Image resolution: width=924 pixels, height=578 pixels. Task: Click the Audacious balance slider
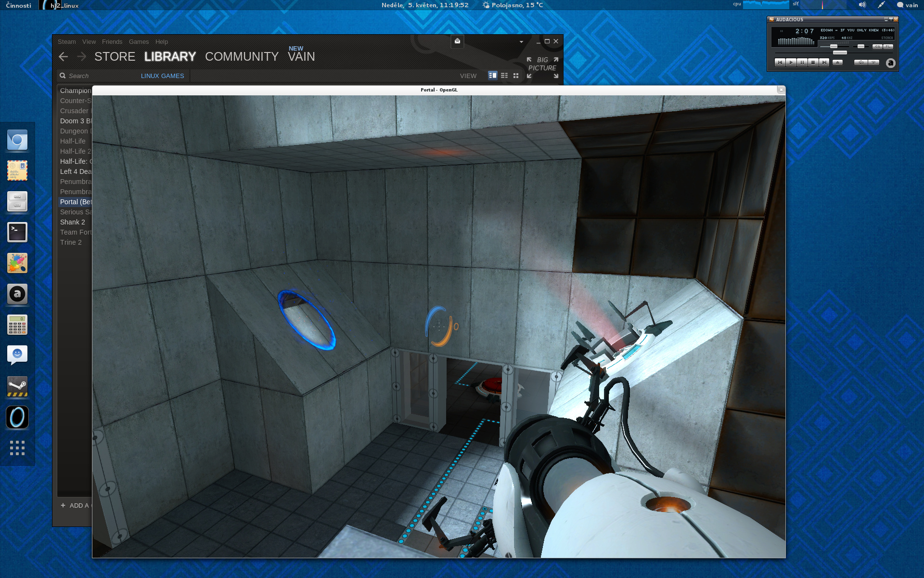861,47
